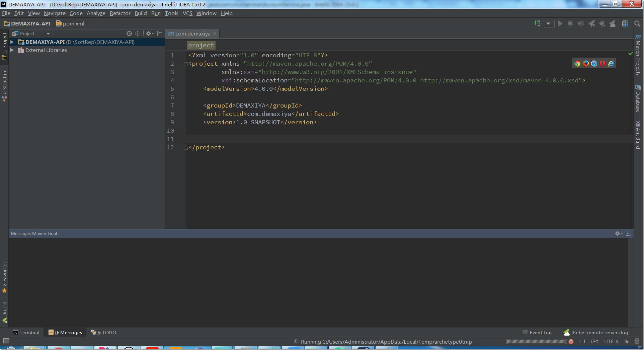Close the com.demaxiya editor tab

point(215,33)
